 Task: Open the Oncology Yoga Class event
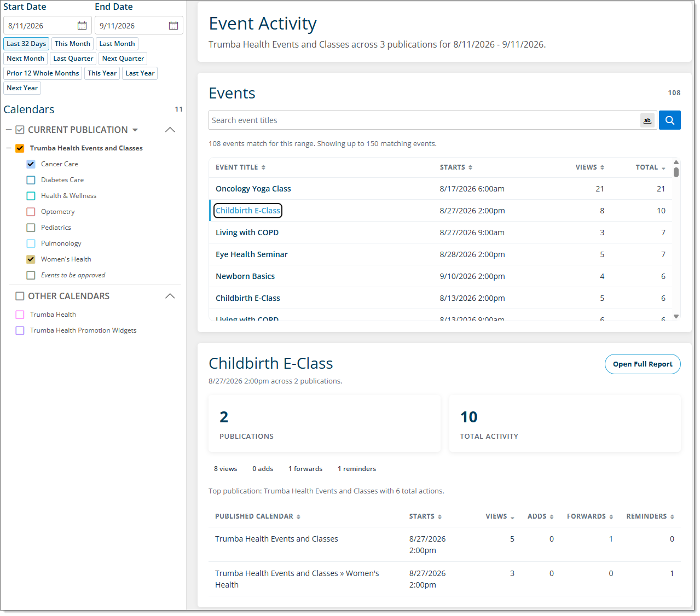point(253,189)
